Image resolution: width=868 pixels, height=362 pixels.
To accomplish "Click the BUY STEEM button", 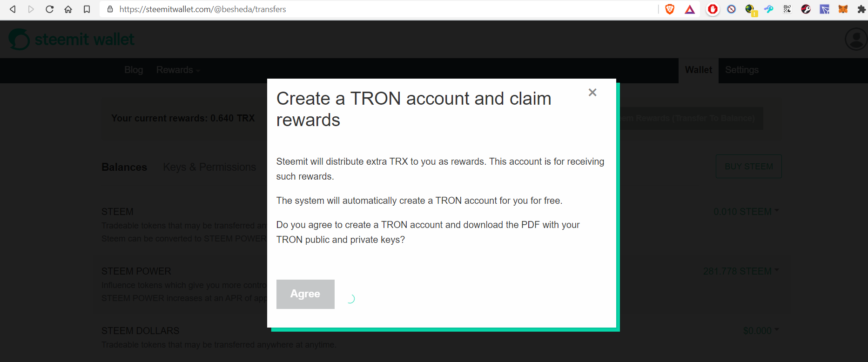I will 749,166.
